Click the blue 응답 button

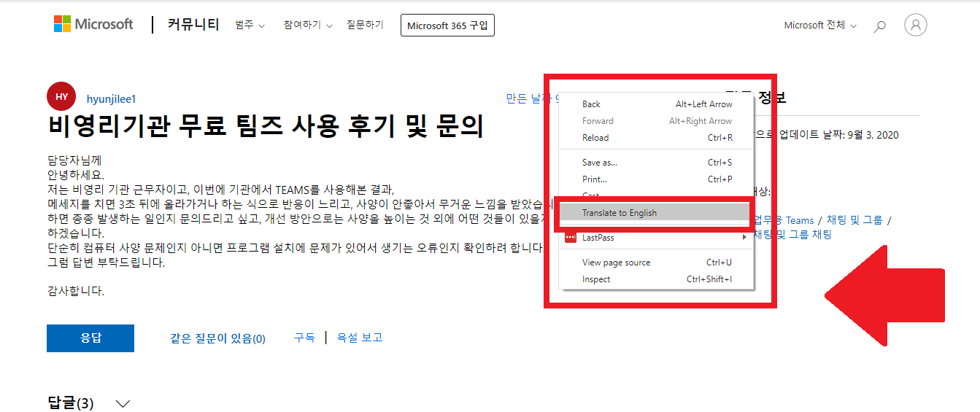click(90, 338)
